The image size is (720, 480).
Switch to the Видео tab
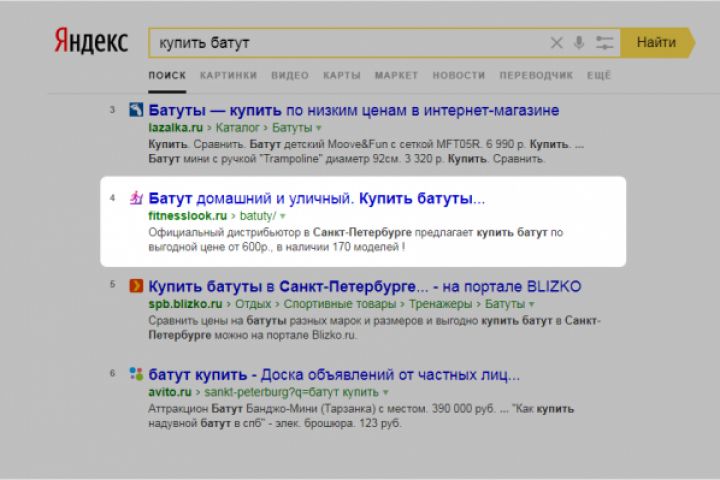[290, 75]
